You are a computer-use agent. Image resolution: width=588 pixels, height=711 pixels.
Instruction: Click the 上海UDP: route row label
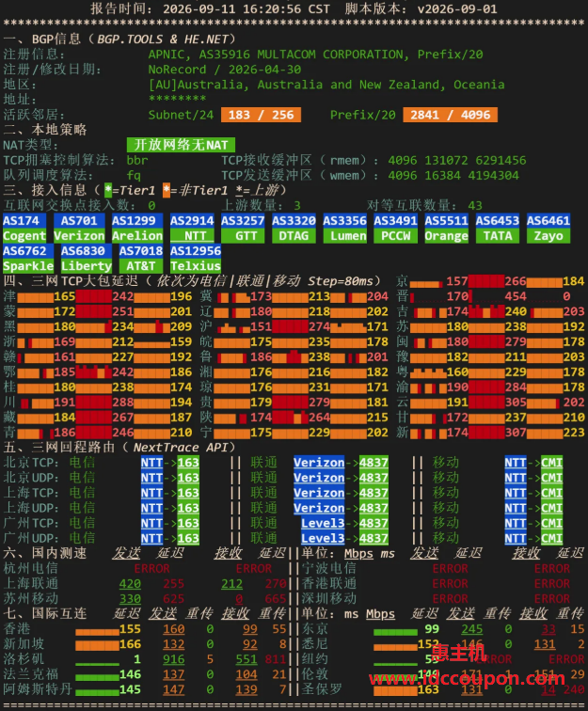coord(31,508)
